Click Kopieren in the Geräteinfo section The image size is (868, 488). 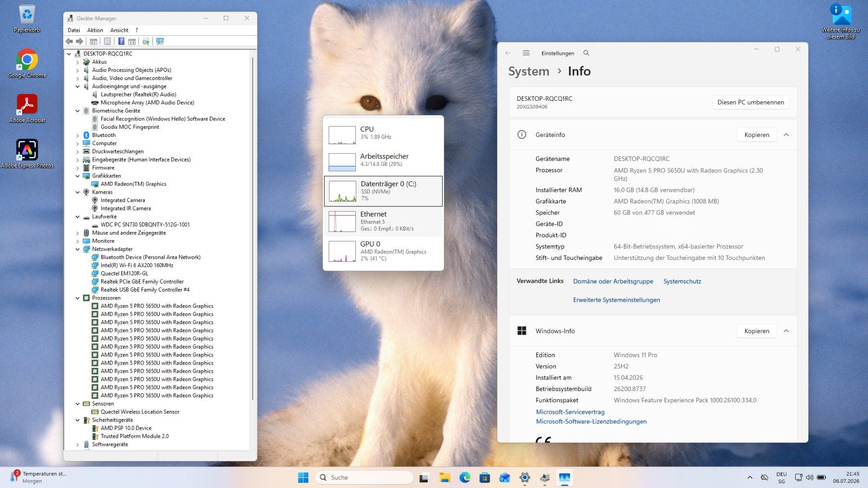[x=757, y=135]
